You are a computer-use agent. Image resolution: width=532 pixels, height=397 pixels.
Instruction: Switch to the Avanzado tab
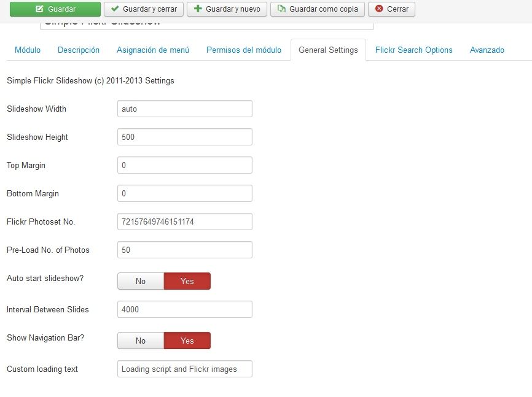click(487, 50)
